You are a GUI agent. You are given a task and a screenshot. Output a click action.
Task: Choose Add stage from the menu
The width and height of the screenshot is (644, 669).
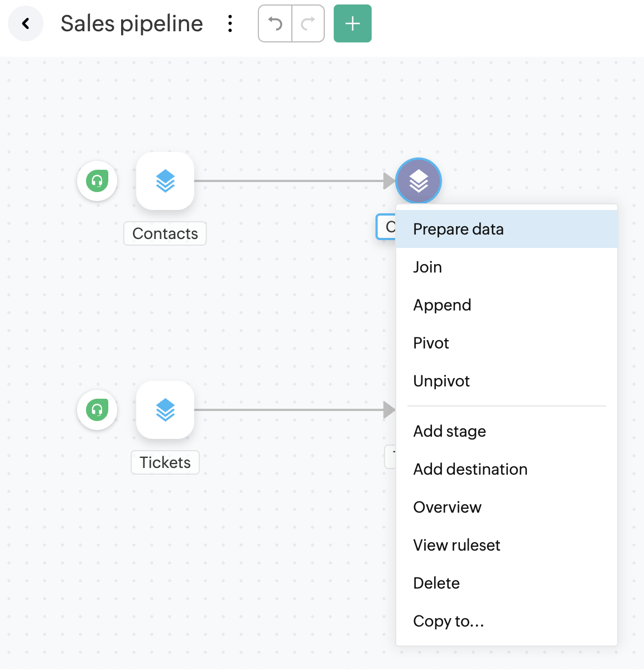[449, 431]
